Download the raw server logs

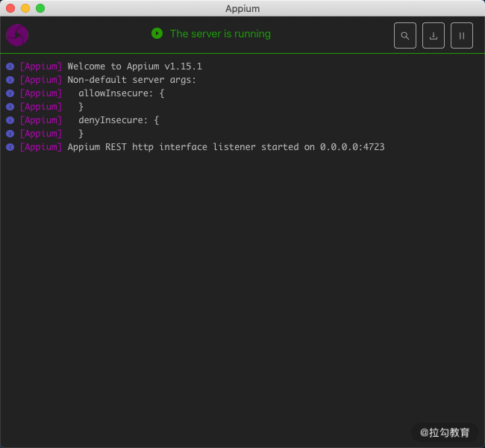pyautogui.click(x=434, y=35)
